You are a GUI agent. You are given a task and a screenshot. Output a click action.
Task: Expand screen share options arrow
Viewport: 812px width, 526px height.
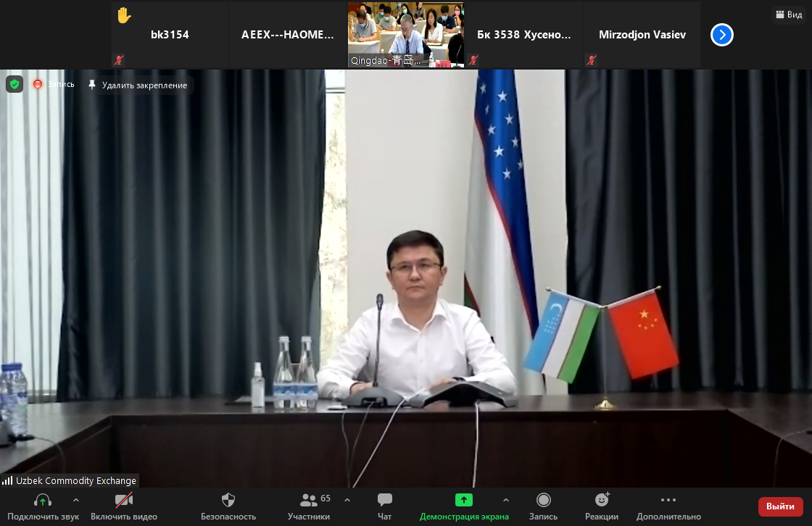click(x=506, y=500)
